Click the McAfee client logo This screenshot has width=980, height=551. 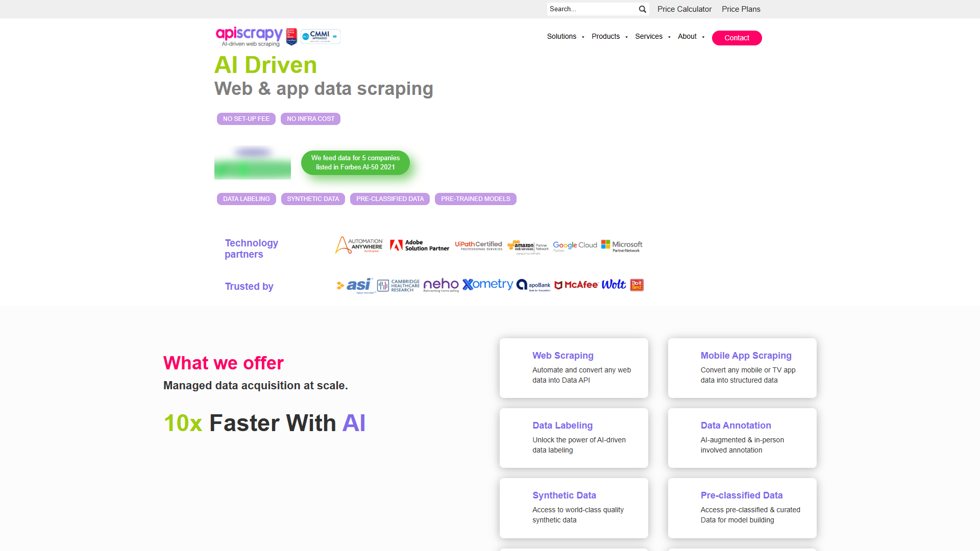tap(576, 285)
